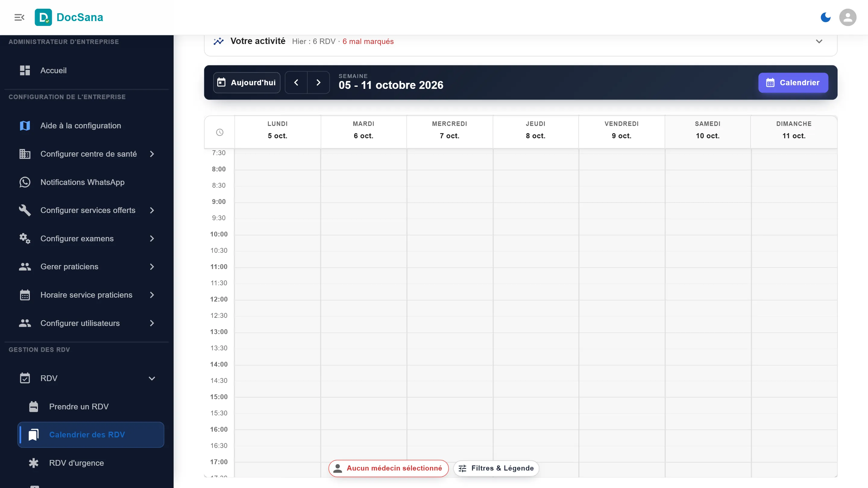Click the DocSana logo icon

[x=43, y=17]
